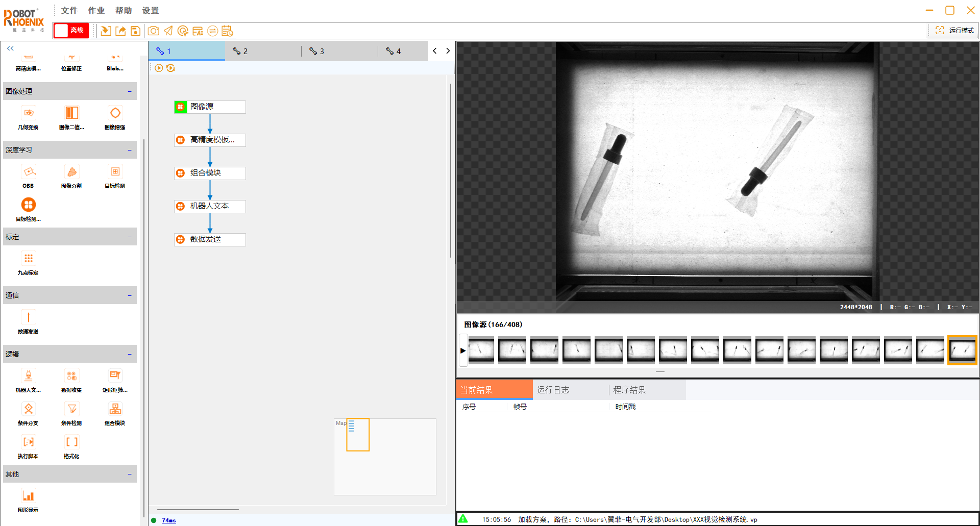Switch to flow tab 4
The height and width of the screenshot is (526, 980).
pos(403,51)
